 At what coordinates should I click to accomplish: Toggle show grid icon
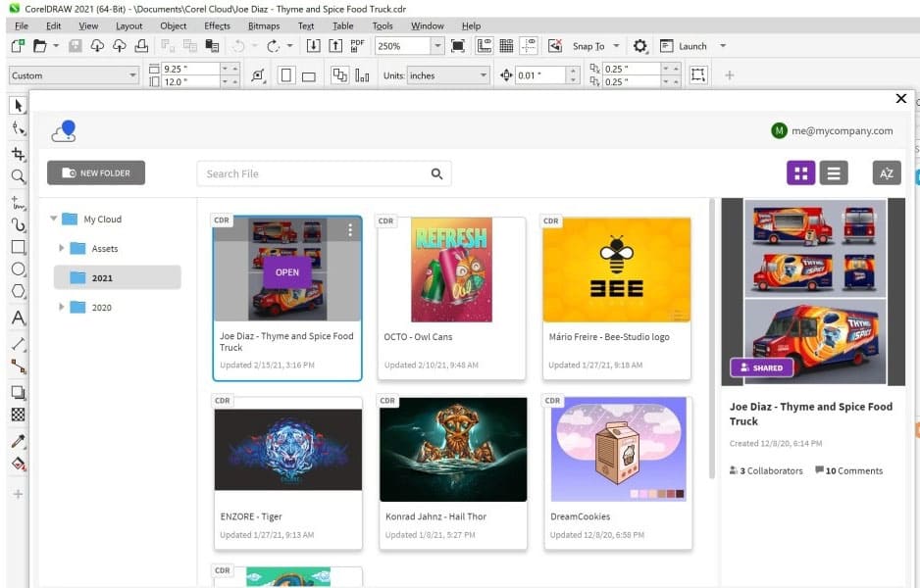506,46
